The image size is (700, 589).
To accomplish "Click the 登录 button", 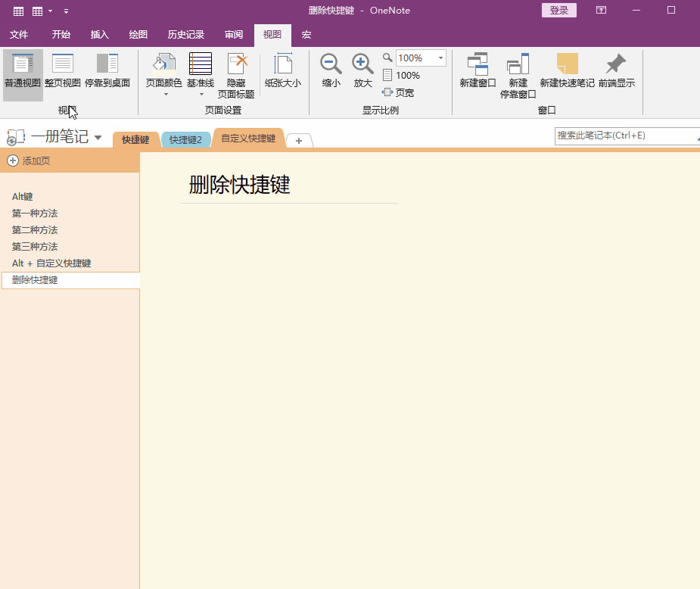I will click(558, 10).
